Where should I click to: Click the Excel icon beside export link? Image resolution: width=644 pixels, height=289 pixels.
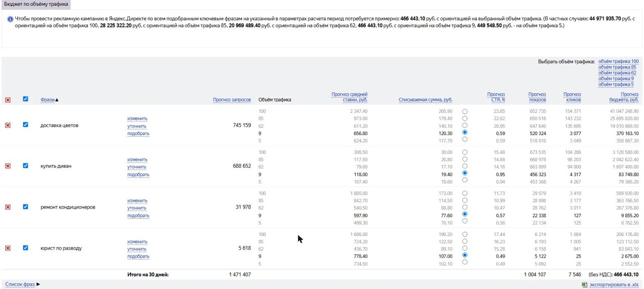click(584, 284)
